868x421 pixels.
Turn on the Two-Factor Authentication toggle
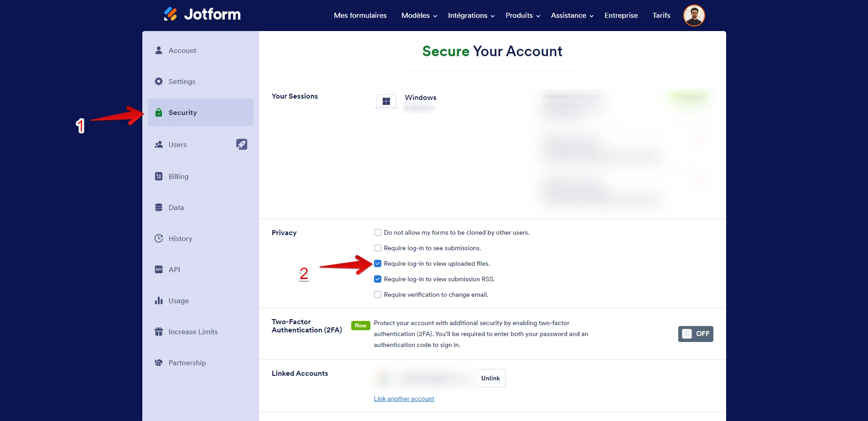pyautogui.click(x=695, y=334)
